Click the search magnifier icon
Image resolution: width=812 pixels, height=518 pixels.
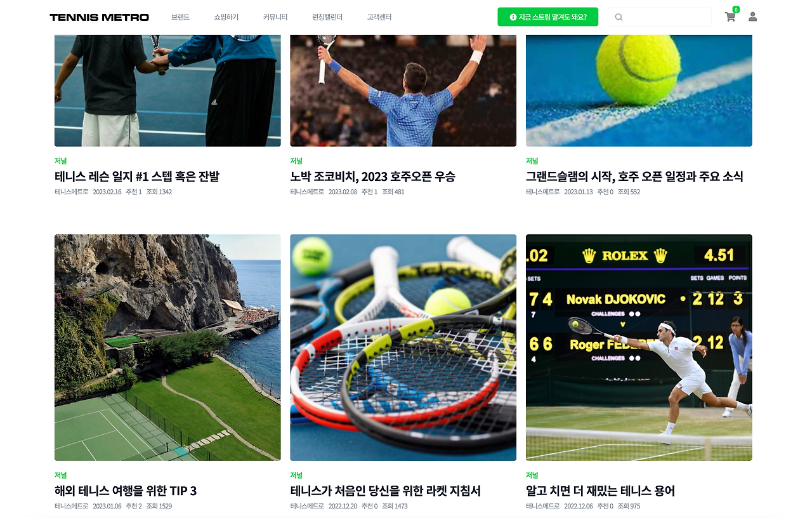click(619, 17)
